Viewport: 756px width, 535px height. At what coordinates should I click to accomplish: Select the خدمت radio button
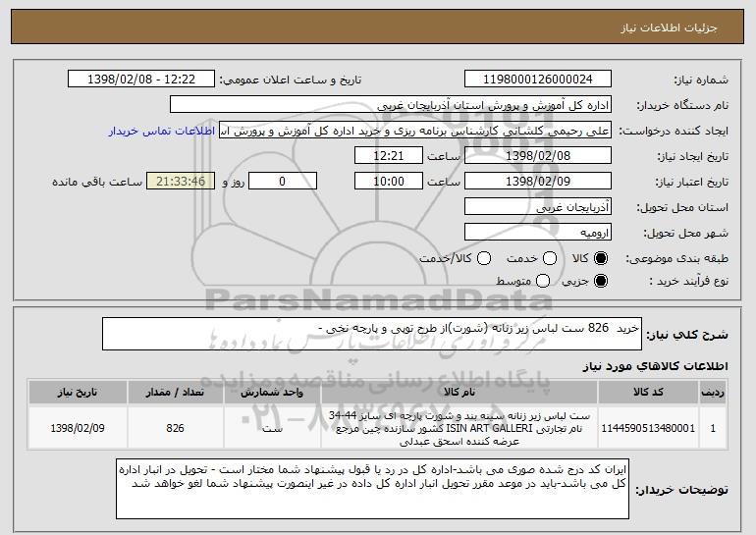pos(550,258)
